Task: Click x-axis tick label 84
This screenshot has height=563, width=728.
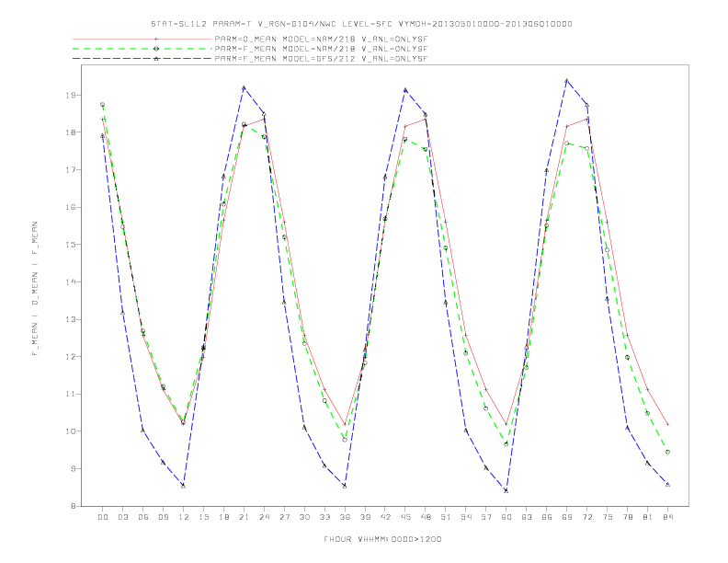Action: pyautogui.click(x=667, y=517)
